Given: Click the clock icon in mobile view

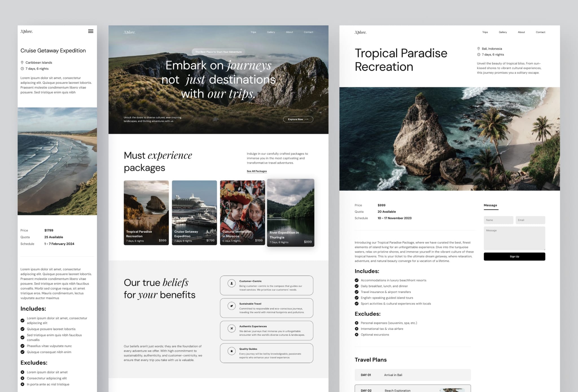Looking at the screenshot, I should click(x=22, y=69).
